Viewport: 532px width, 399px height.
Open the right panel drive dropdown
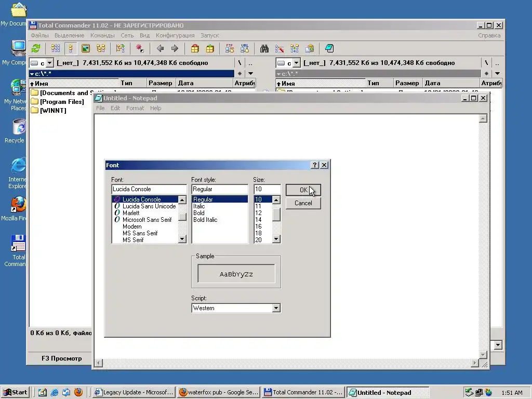pyautogui.click(x=297, y=63)
